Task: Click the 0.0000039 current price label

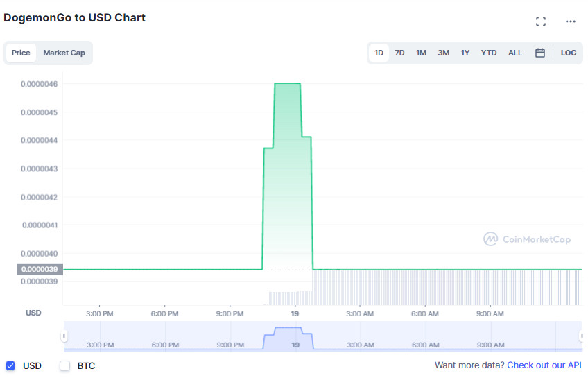Action: (x=40, y=269)
